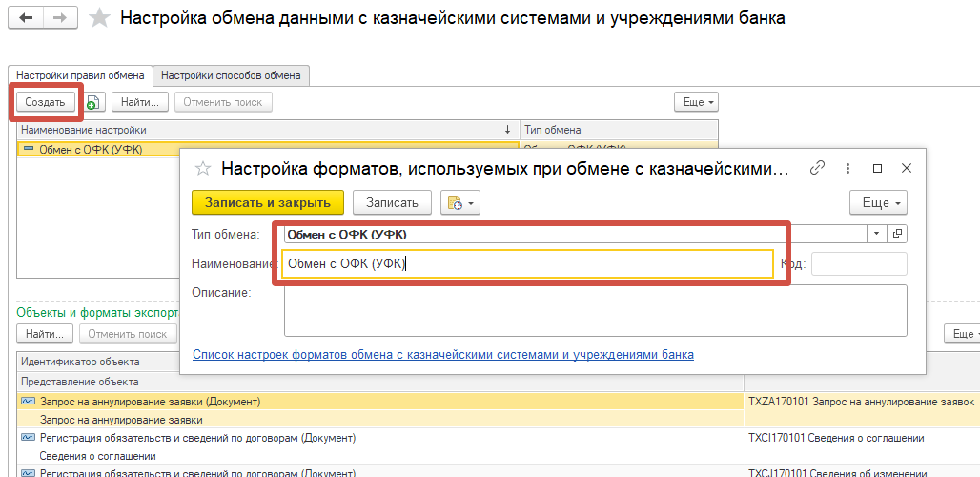Open the Еще menu in the dialog
This screenshot has width=980, height=477.
point(878,202)
